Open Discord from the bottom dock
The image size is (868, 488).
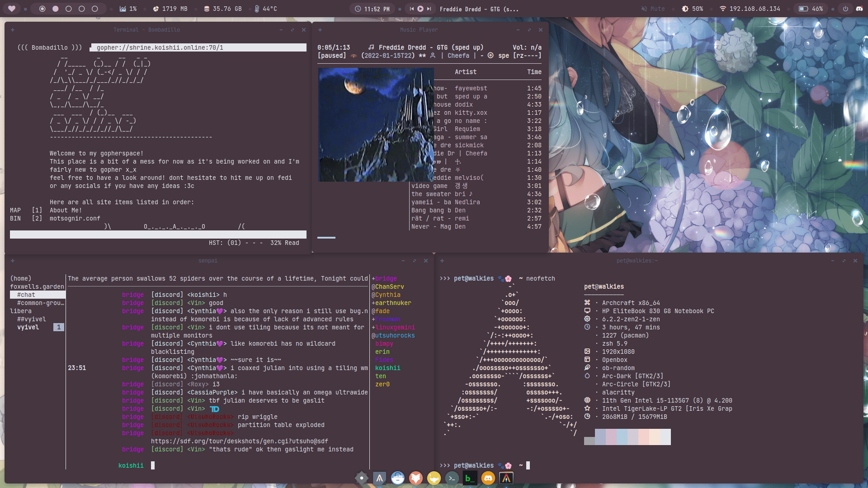click(x=488, y=478)
